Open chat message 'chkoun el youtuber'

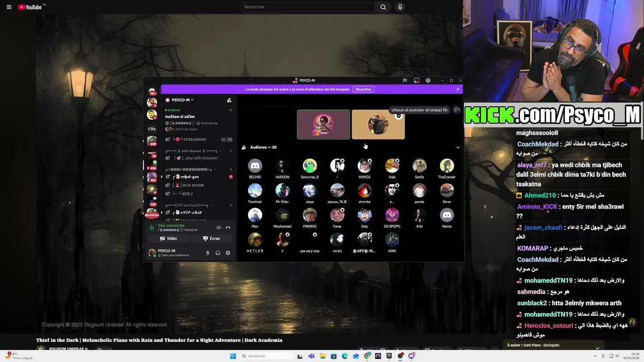click(420, 110)
